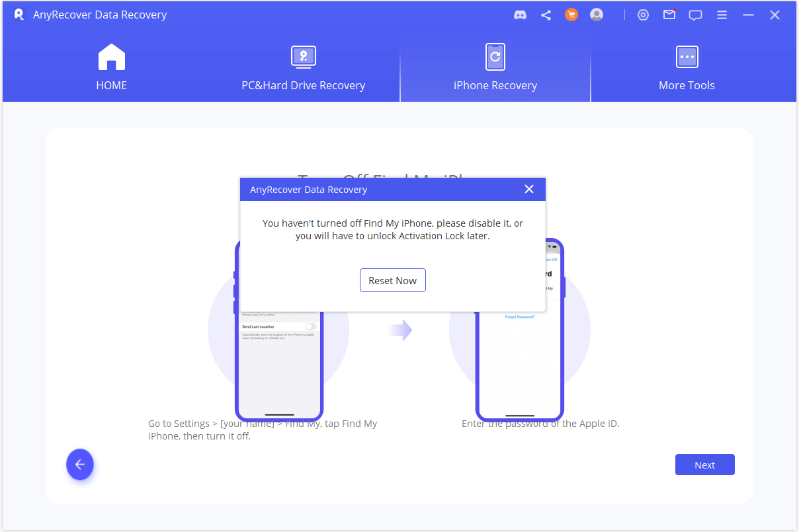Open the orange shopping cart icon
This screenshot has width=799, height=532.
pyautogui.click(x=571, y=15)
